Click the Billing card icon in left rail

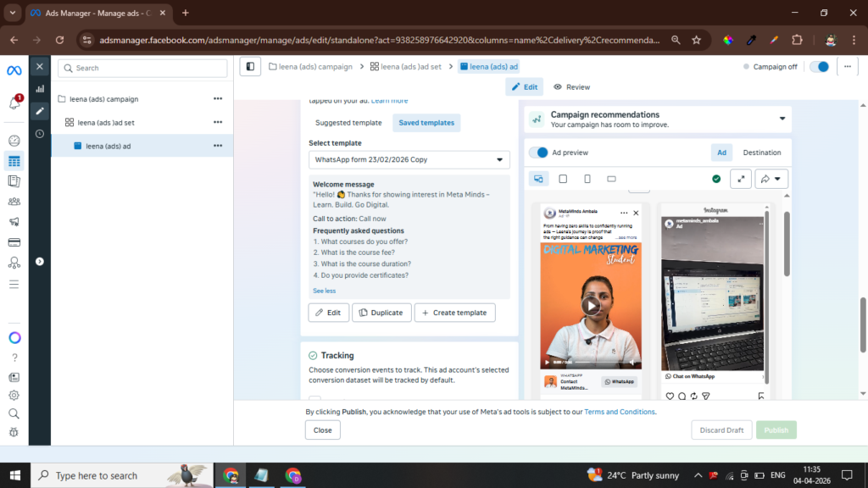tap(14, 242)
